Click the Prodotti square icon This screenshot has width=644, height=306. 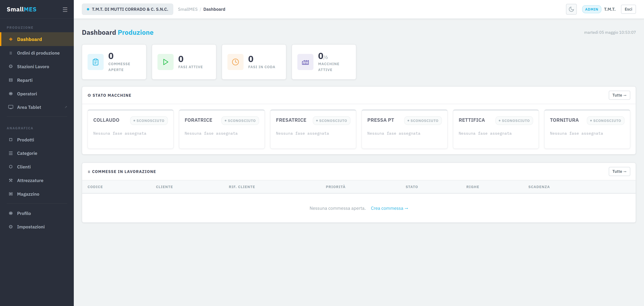pyautogui.click(x=11, y=140)
